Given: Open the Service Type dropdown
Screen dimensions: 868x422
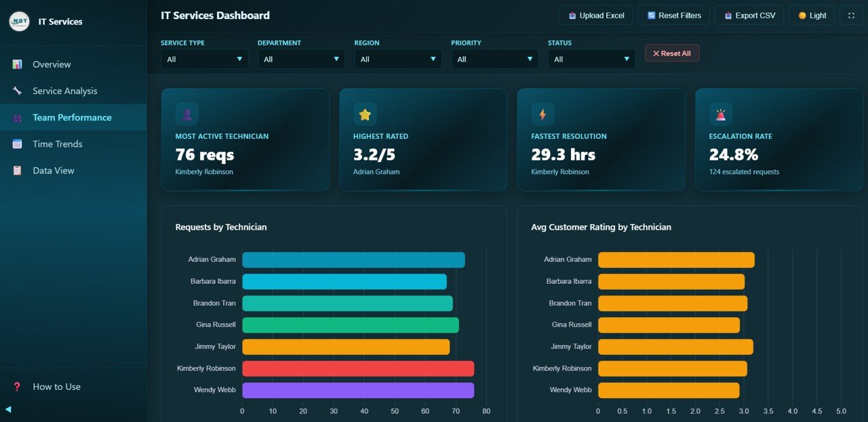Looking at the screenshot, I should (204, 59).
